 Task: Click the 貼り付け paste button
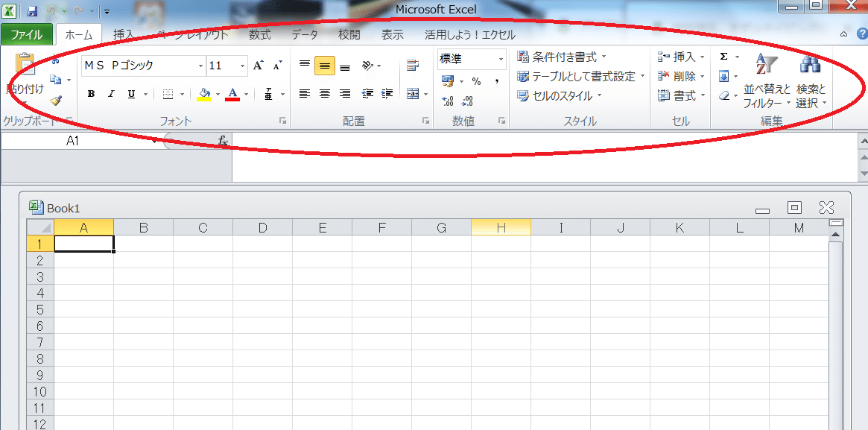click(x=25, y=79)
